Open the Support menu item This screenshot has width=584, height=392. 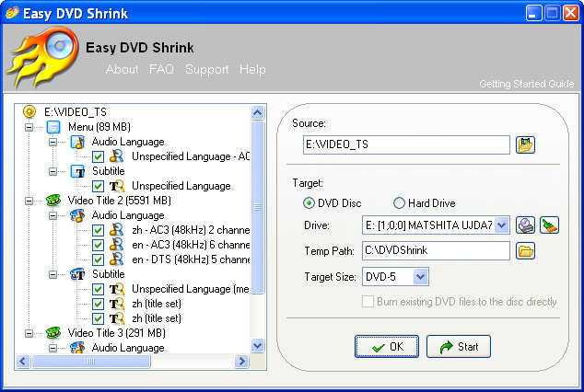(x=206, y=69)
